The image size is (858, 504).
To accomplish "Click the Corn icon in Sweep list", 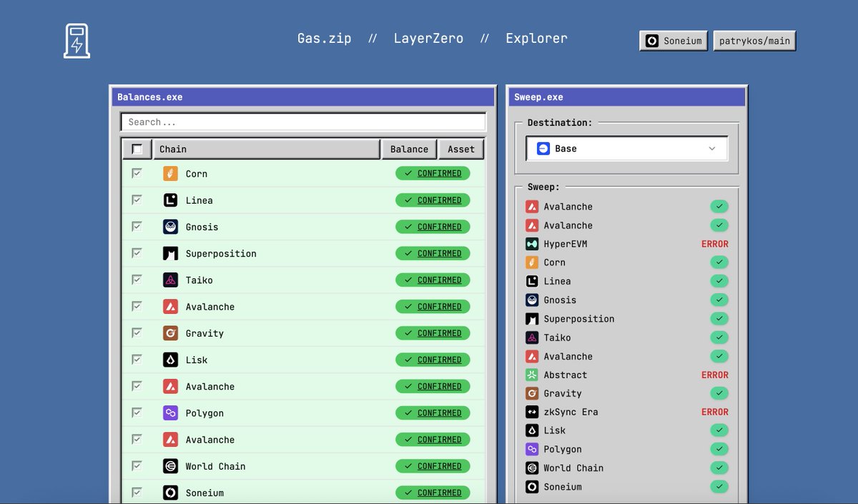I will tap(532, 262).
